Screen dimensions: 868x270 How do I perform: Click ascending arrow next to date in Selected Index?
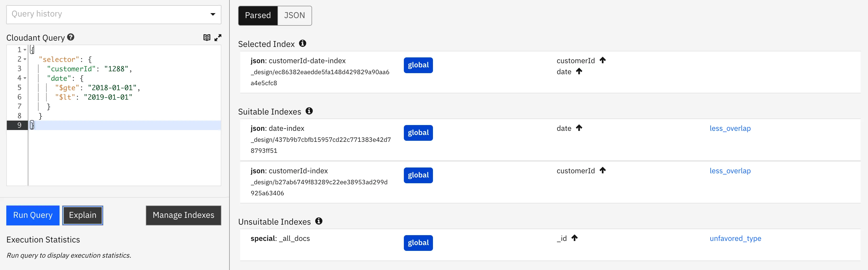[579, 71]
